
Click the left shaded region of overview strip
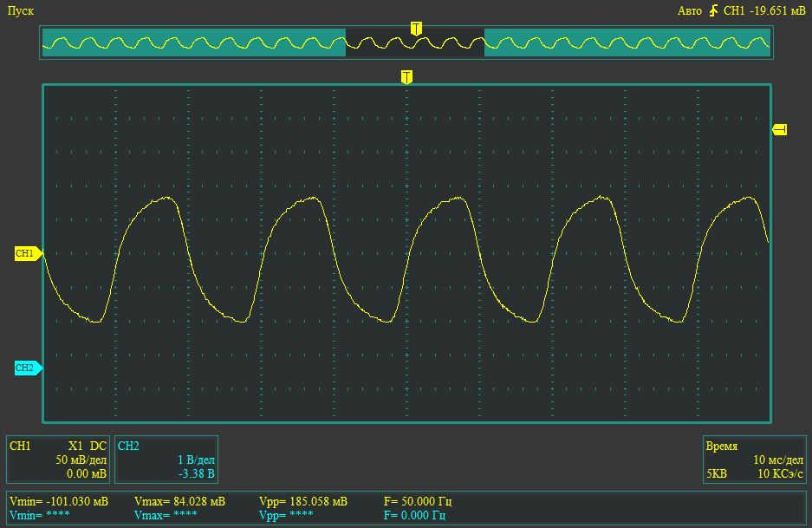click(194, 42)
